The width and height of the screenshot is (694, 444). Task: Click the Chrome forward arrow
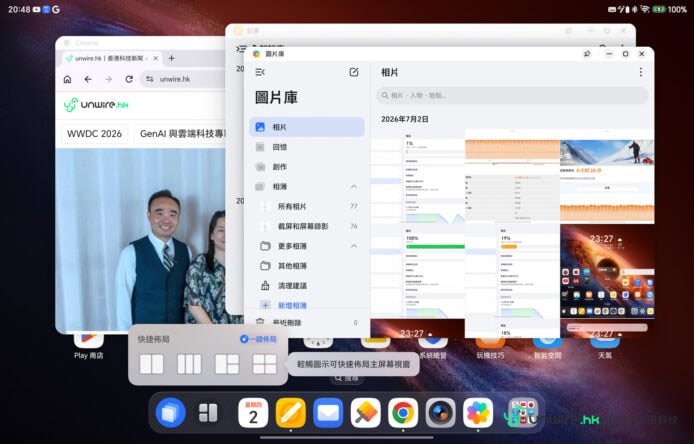pos(108,79)
